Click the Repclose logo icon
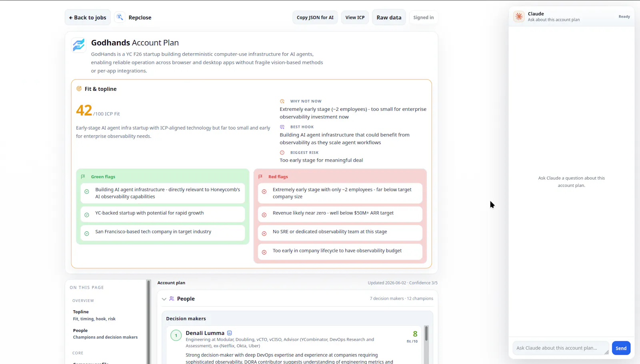Image resolution: width=640 pixels, height=364 pixels. [120, 17]
